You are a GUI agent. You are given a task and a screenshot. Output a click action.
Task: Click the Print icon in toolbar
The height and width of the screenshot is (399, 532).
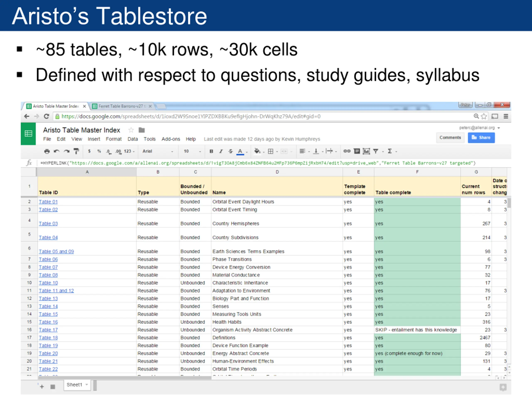click(47, 151)
